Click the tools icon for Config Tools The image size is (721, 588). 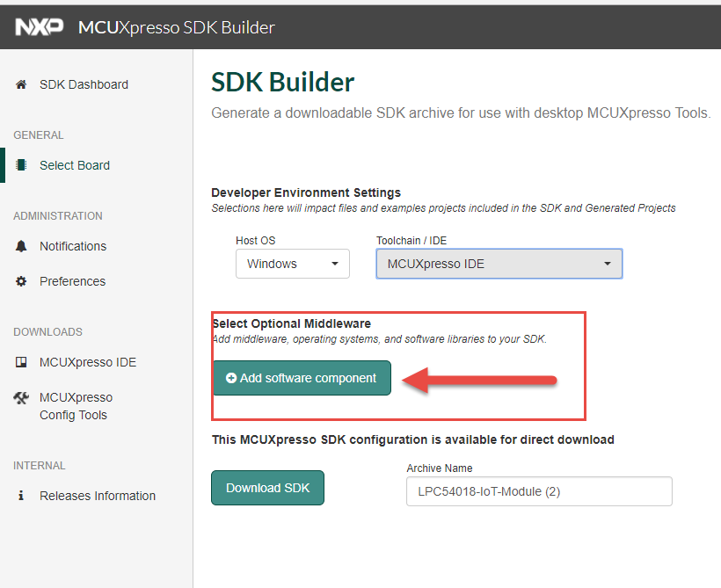coord(21,397)
